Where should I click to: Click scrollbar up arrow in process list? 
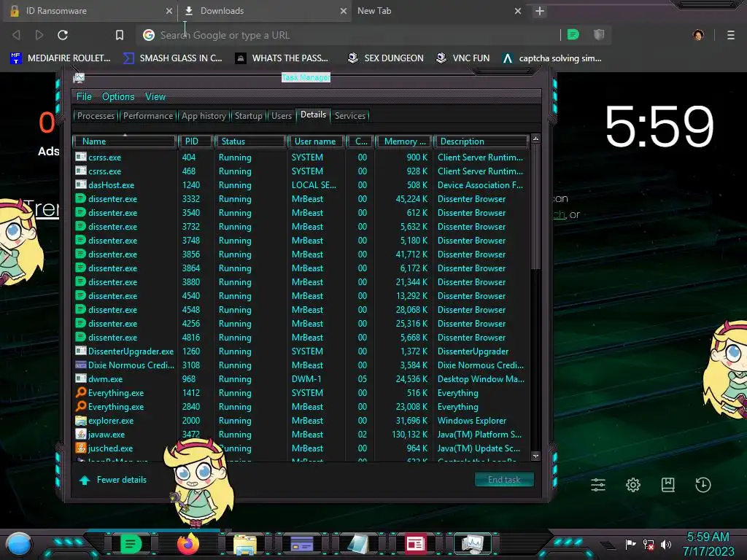pyautogui.click(x=535, y=139)
